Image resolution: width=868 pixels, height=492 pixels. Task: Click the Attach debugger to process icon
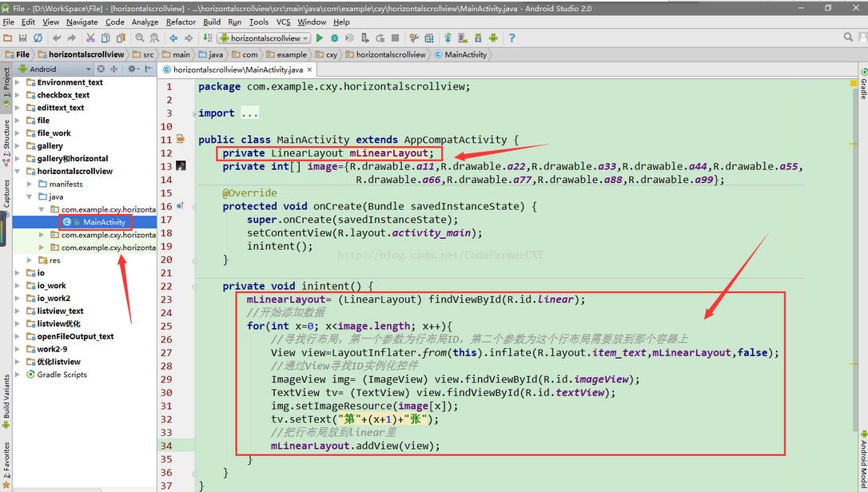pyautogui.click(x=364, y=38)
